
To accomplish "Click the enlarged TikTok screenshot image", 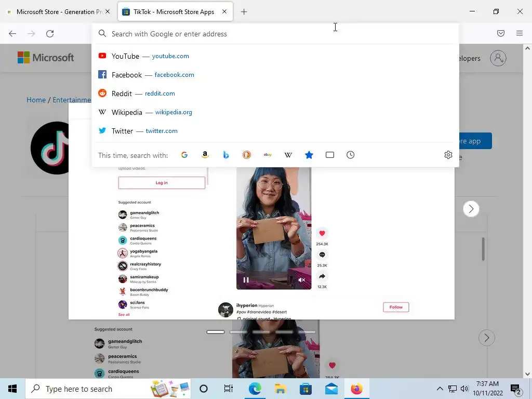I will (x=261, y=243).
